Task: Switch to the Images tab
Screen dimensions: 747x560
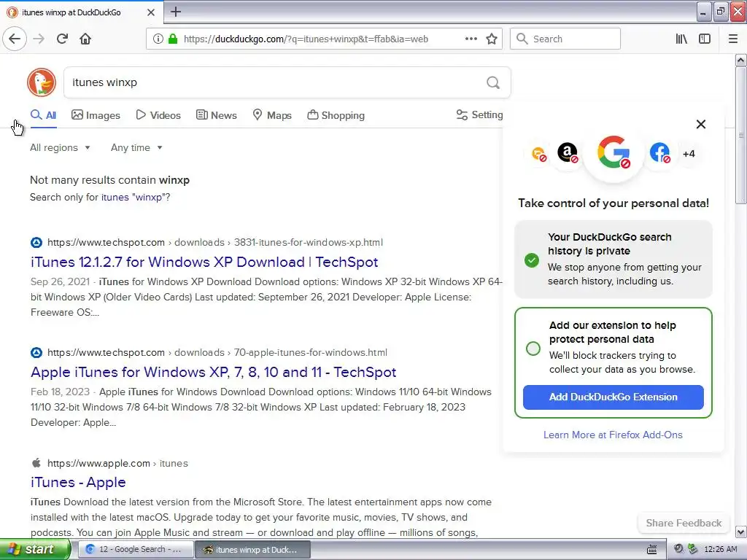Action: point(96,115)
